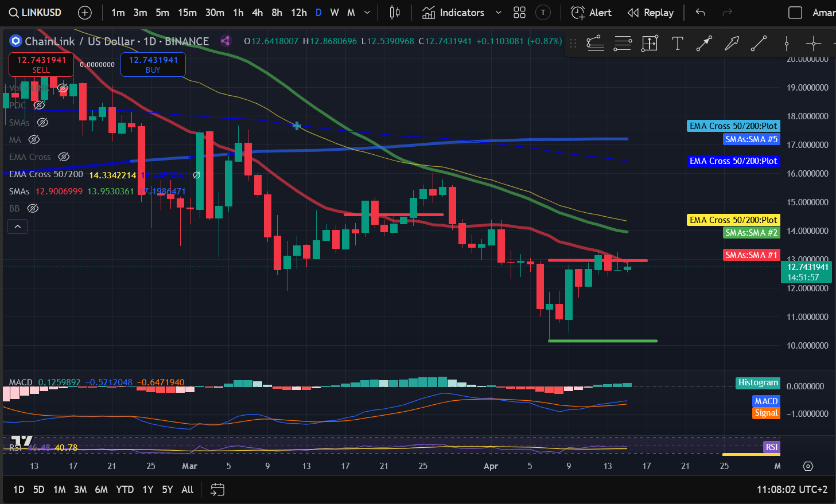
Task: Show the hidden EMA Cross indicator
Action: [64, 157]
